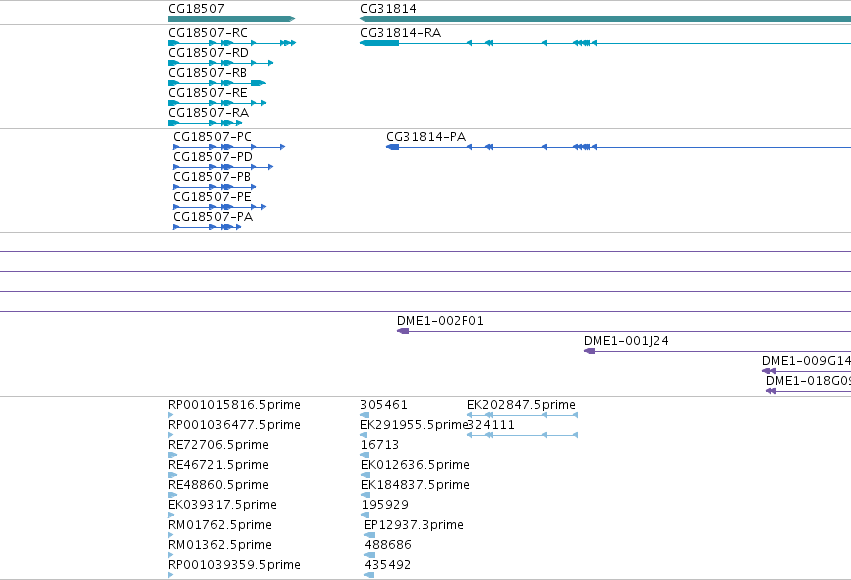Select the CG18507-PE protein label
This screenshot has width=851, height=580.
[x=212, y=197]
